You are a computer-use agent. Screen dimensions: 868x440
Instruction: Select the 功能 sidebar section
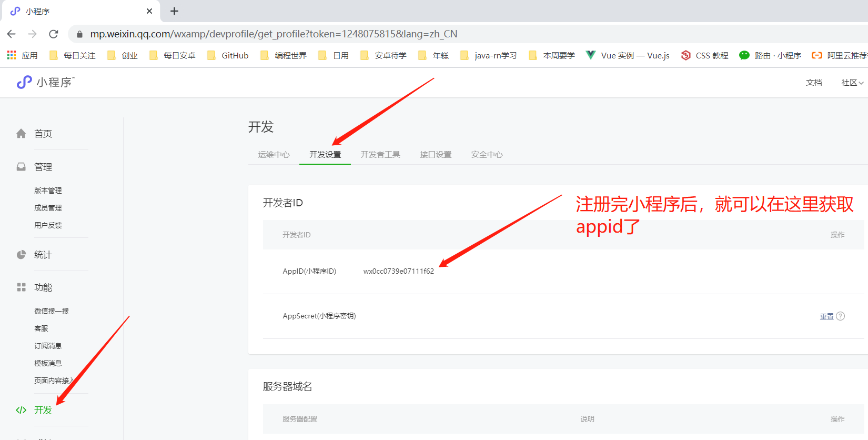point(34,287)
